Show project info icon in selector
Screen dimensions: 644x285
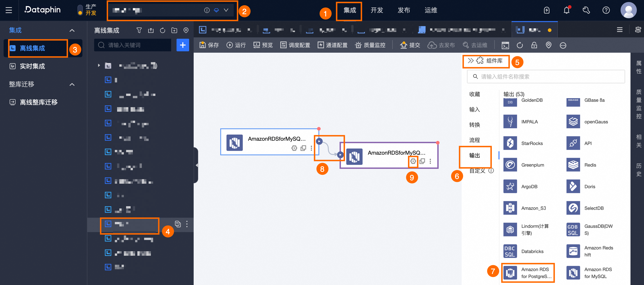(207, 10)
